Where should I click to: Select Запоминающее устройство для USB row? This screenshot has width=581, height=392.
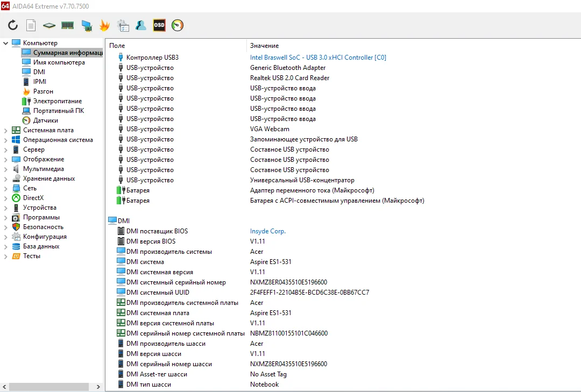(343, 139)
